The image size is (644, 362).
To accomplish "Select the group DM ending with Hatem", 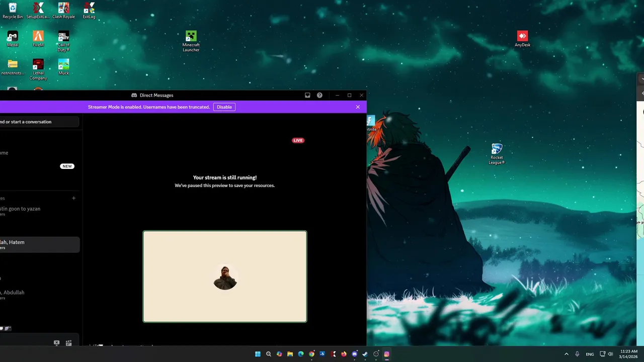I will (x=39, y=245).
